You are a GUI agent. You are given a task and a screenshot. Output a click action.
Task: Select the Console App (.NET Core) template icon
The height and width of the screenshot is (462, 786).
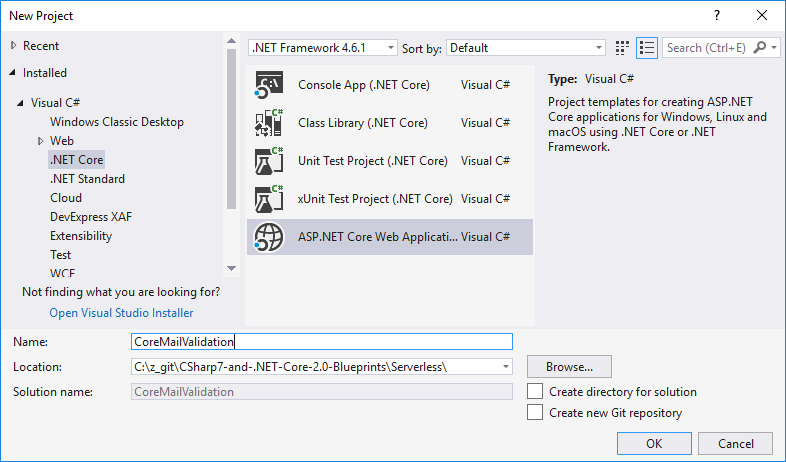tap(269, 86)
